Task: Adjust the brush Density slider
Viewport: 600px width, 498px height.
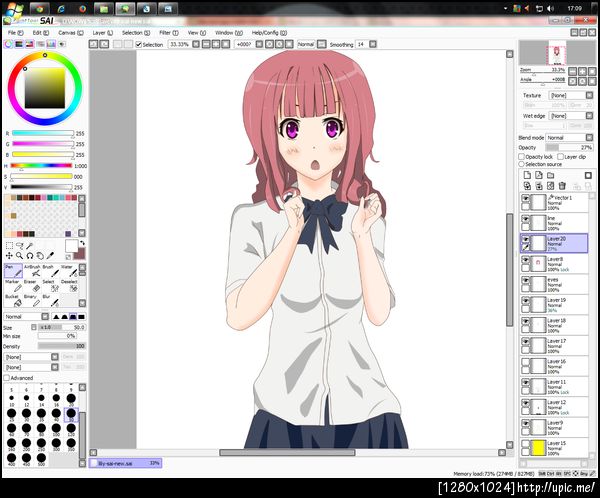Action: [x=62, y=346]
